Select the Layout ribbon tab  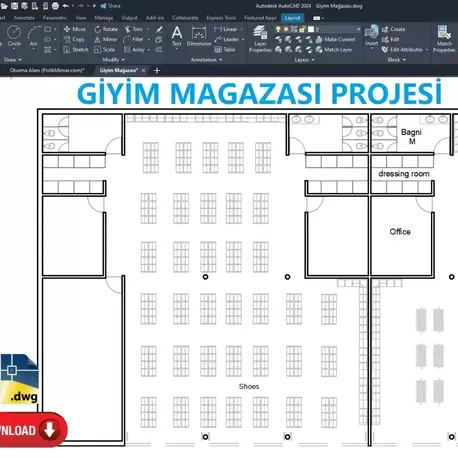pyautogui.click(x=292, y=18)
